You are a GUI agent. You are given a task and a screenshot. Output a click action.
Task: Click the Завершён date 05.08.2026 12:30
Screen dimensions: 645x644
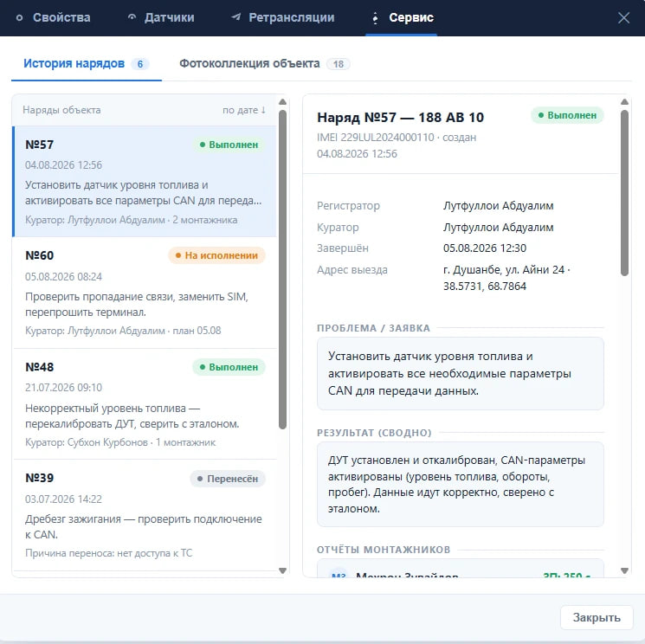(x=485, y=248)
